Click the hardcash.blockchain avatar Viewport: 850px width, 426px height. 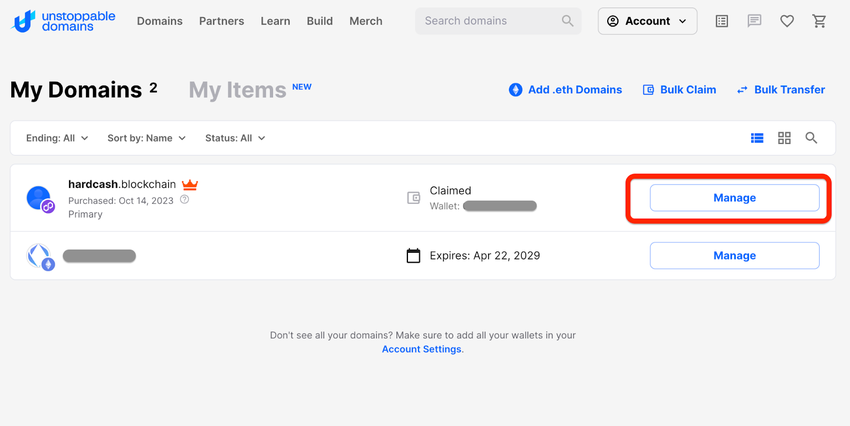[40, 198]
